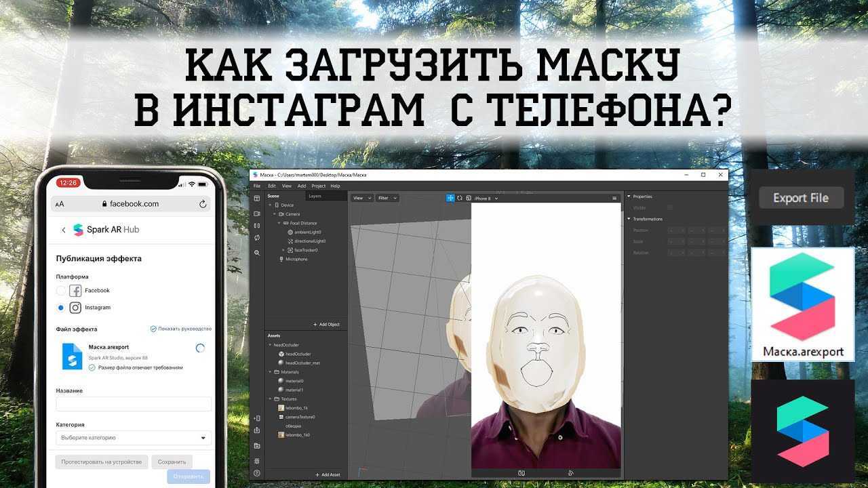Toggle the Visible checkbox in Properties
This screenshot has width=868, height=488.
coord(670,207)
